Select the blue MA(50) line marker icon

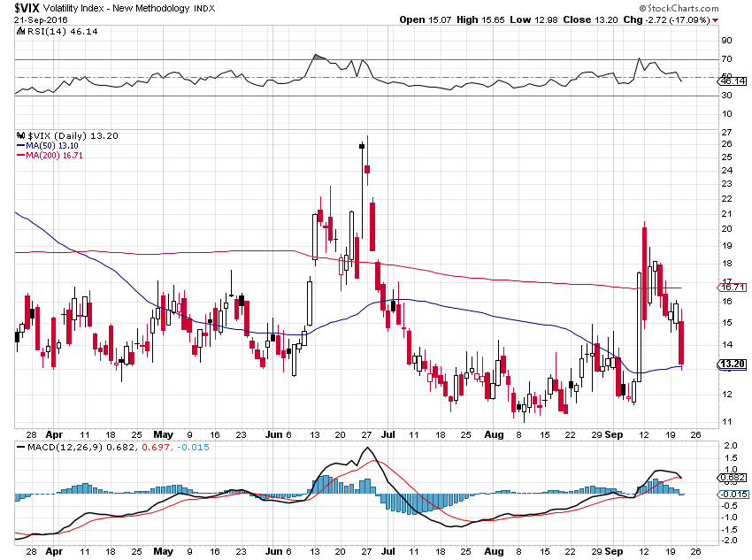coord(19,146)
